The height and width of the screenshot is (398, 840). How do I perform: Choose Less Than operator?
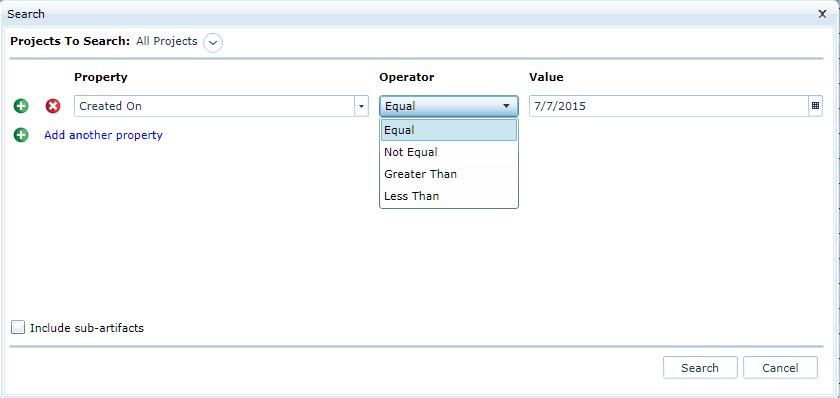(448, 196)
